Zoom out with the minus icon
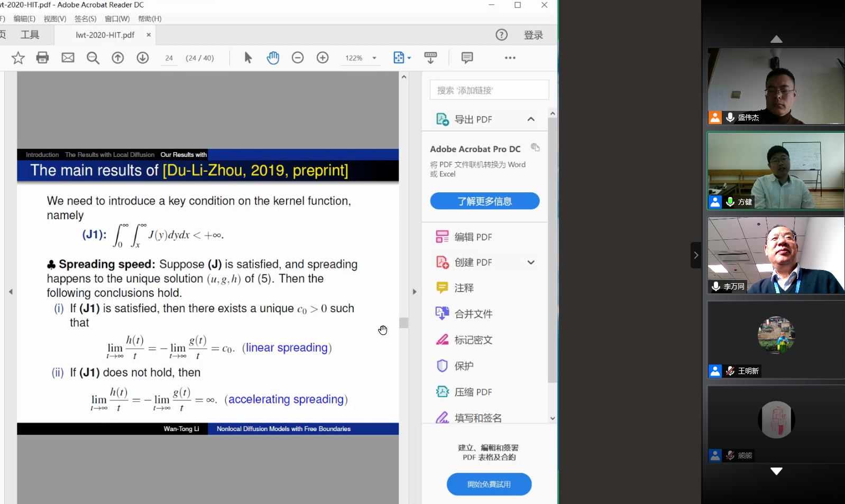The height and width of the screenshot is (504, 845). click(x=298, y=58)
